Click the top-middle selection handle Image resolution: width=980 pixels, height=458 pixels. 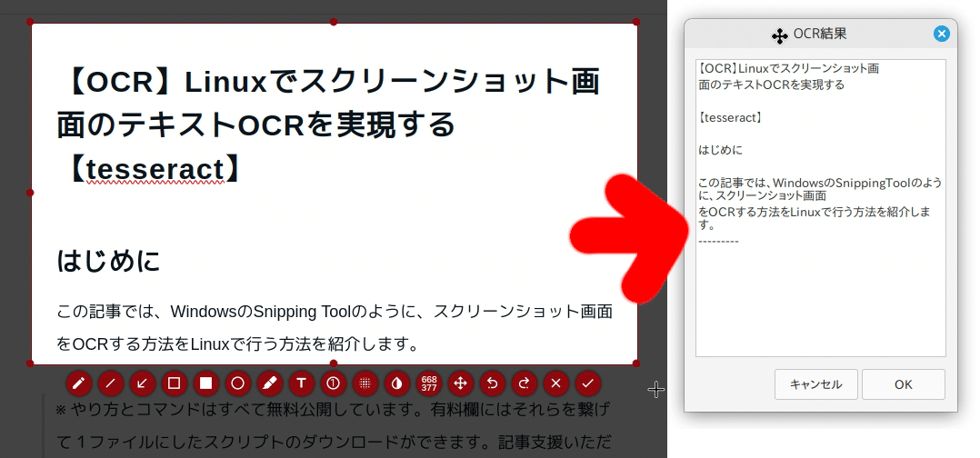pyautogui.click(x=333, y=22)
